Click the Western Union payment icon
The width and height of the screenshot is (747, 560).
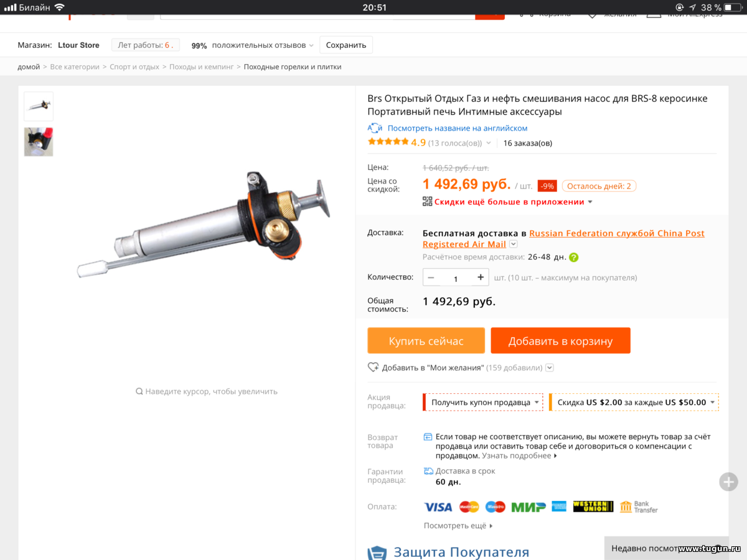click(593, 507)
